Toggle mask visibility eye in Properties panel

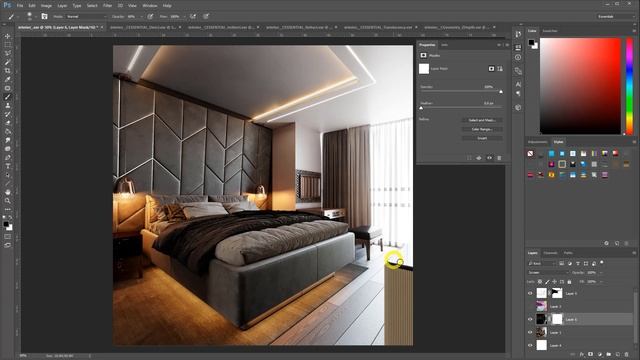point(489,158)
